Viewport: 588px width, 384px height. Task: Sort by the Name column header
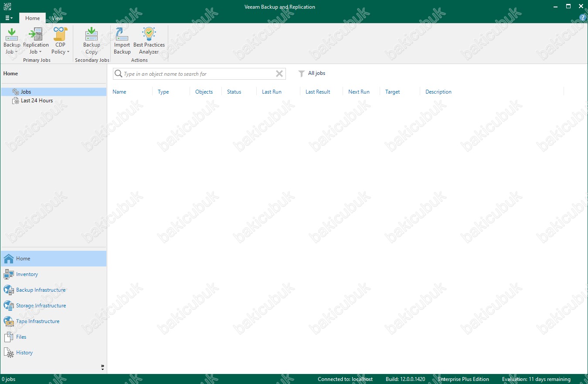tap(119, 92)
